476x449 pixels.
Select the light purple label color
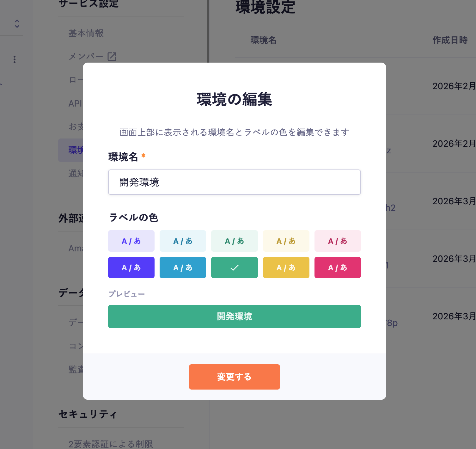click(131, 241)
